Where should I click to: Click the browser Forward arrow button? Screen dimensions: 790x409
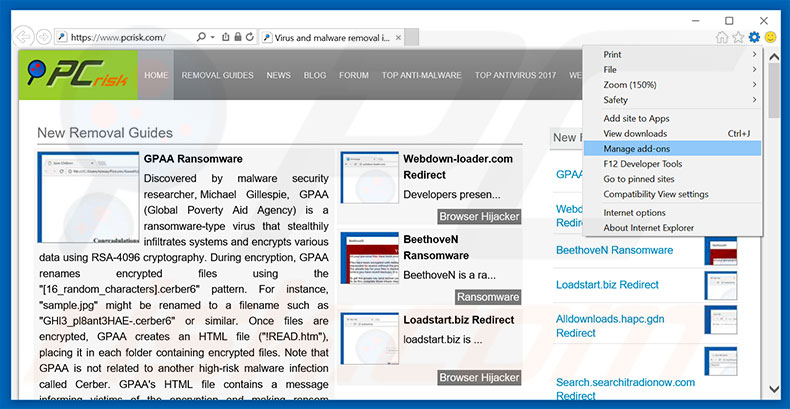44,37
